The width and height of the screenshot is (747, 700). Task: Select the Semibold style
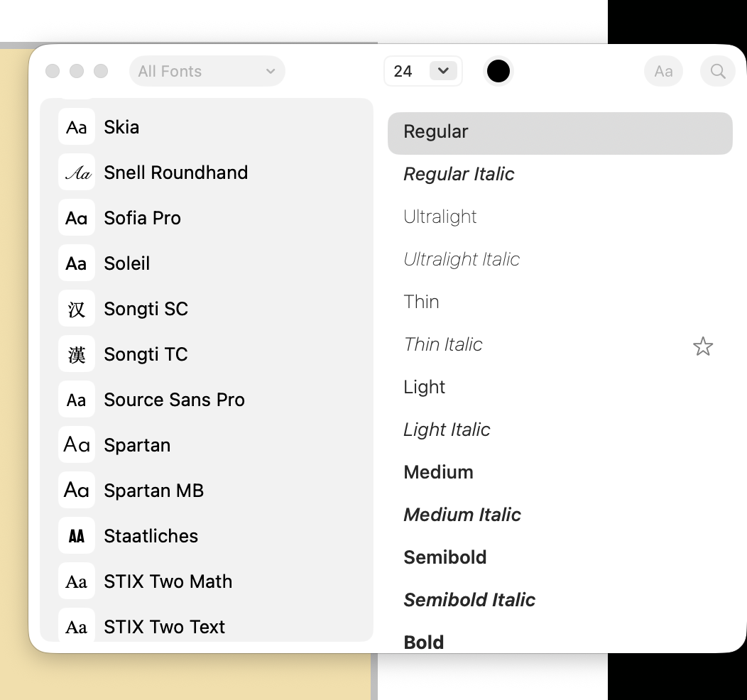click(x=560, y=557)
